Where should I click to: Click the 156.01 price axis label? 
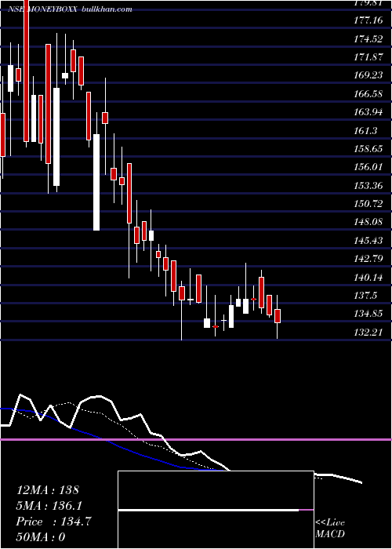tap(368, 167)
